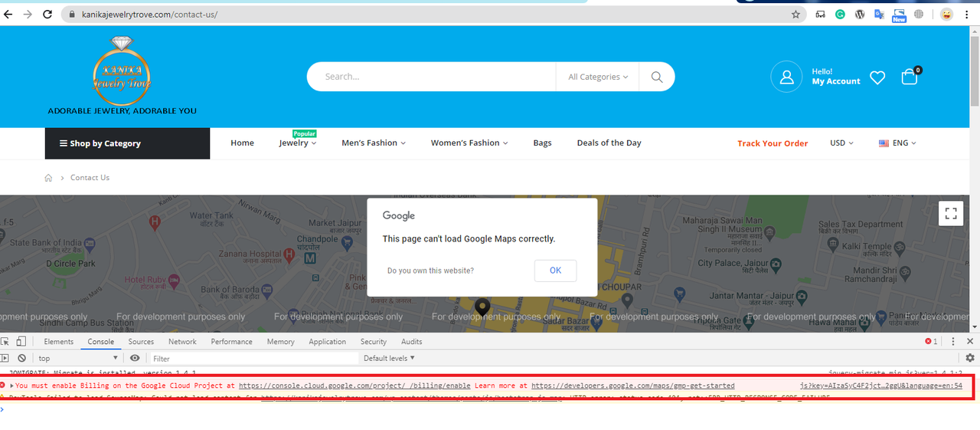Click the breadcrumb home icon

(48, 178)
